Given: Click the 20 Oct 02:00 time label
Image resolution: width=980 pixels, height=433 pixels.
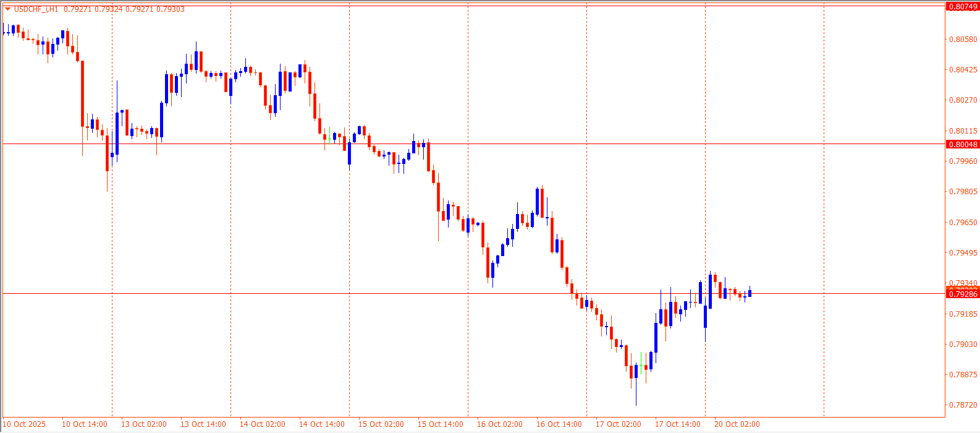Looking at the screenshot, I should pyautogui.click(x=737, y=424).
